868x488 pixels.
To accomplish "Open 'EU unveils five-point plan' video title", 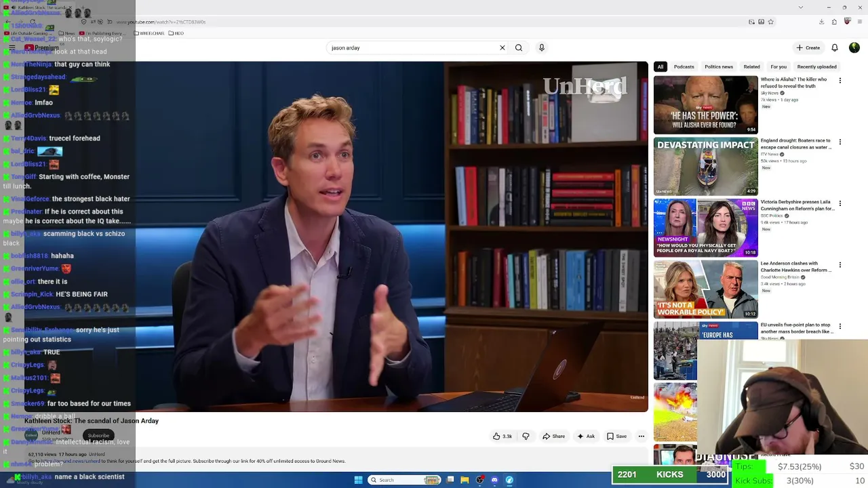I will pos(797,328).
